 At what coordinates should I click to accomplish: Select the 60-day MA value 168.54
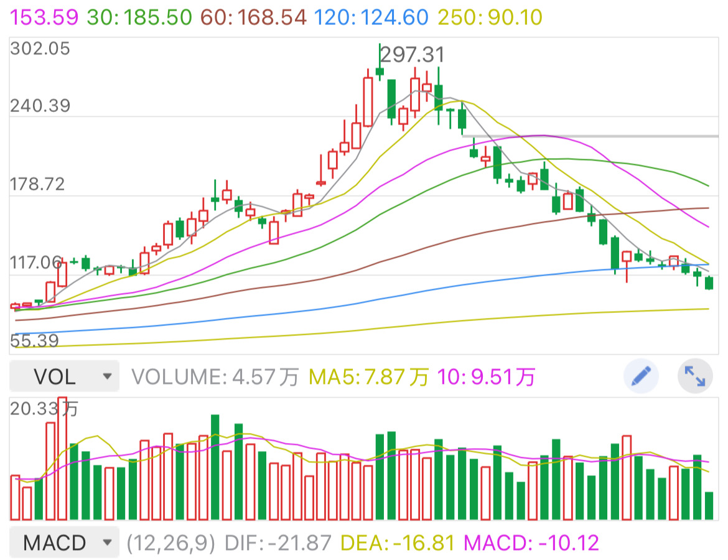253,17
